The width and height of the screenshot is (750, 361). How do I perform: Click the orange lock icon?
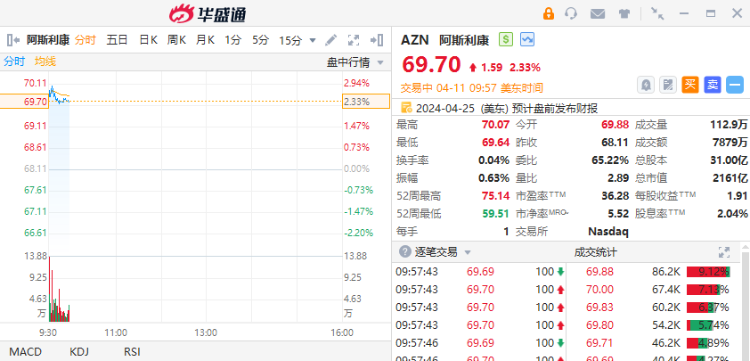548,13
